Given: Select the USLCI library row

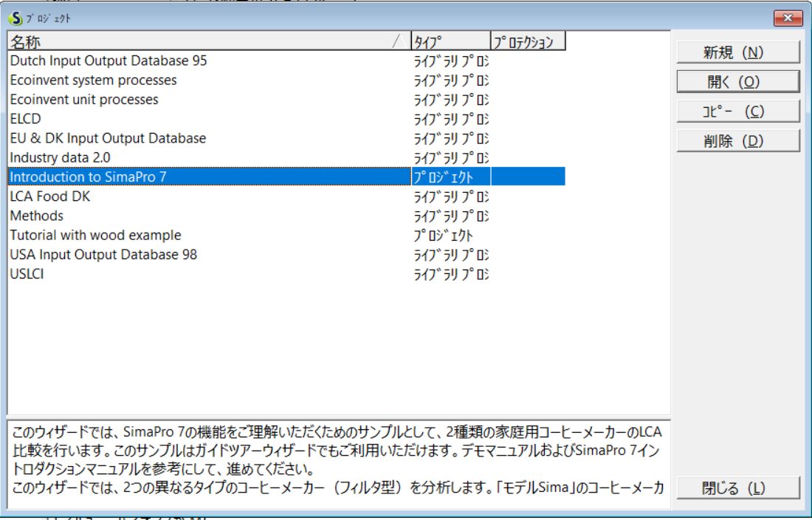Looking at the screenshot, I should pos(286,274).
